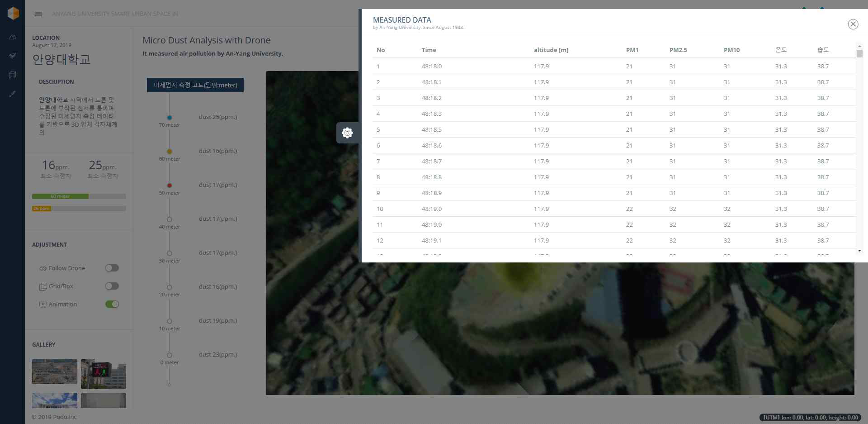Click the Animation monitor icon

click(x=43, y=305)
